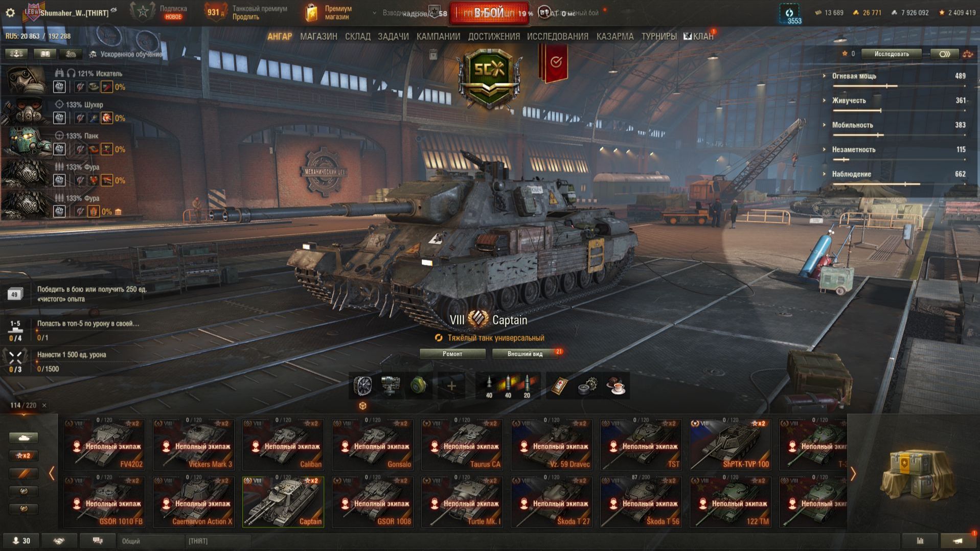This screenshot has width=980, height=551.
Task: Open the chat channels speech-bubble icon
Action: [x=97, y=541]
